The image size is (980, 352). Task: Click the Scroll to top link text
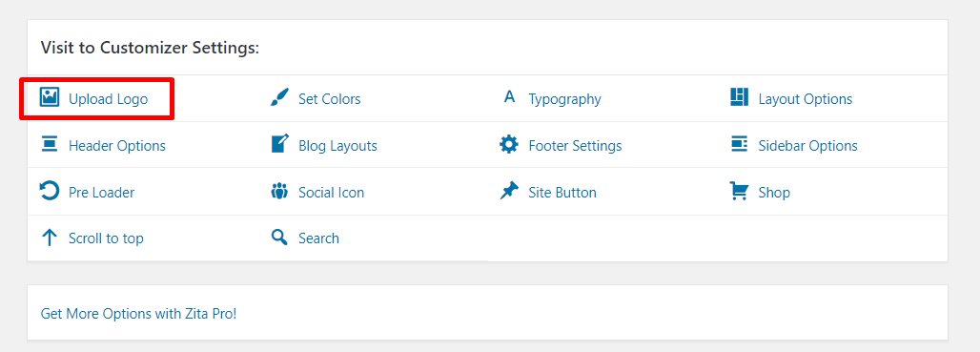(x=106, y=238)
